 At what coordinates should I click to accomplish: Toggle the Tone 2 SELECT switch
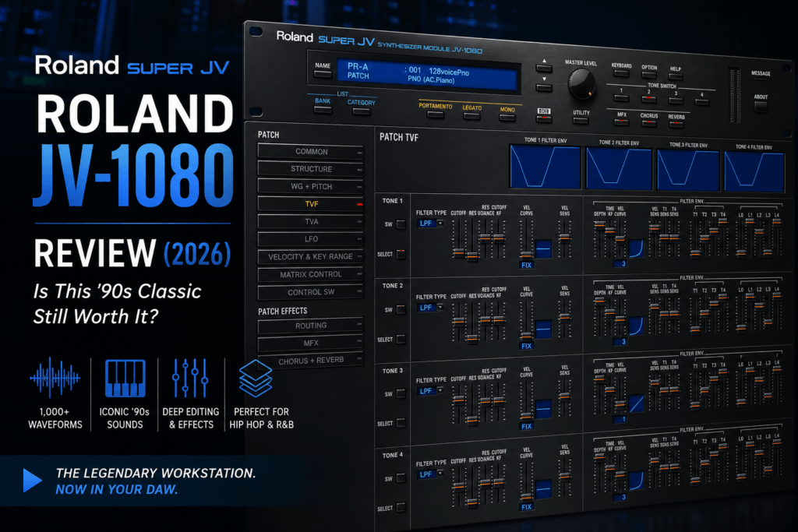tap(401, 339)
